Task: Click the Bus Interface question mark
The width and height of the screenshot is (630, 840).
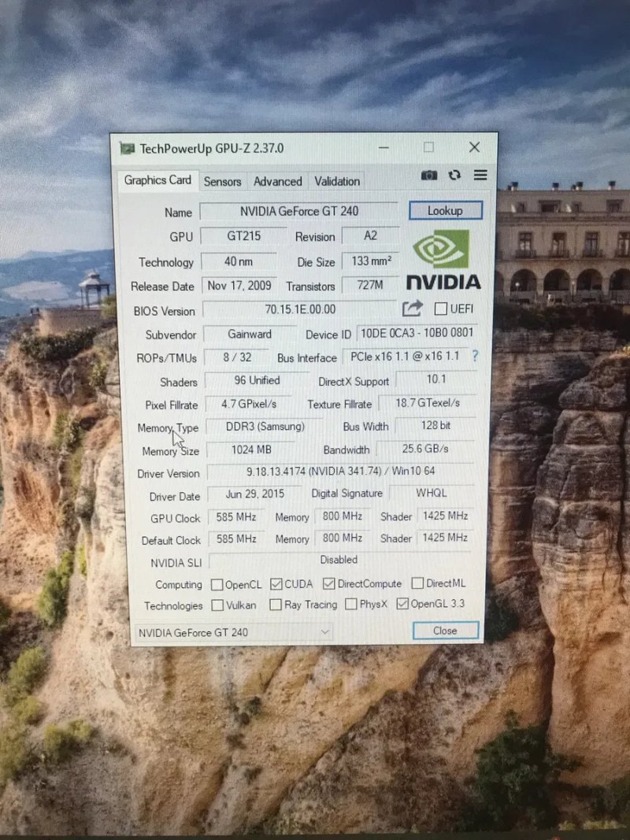Action: 475,355
